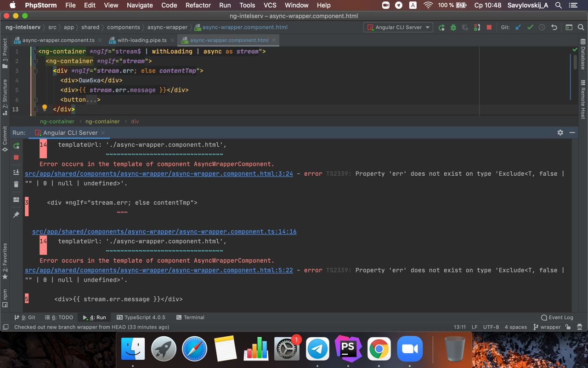Viewport: 588px width, 368px height.
Task: Expand the folded button block at line 6
Action: (x=35, y=100)
